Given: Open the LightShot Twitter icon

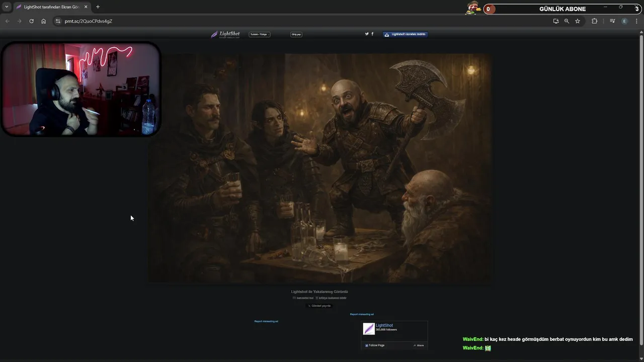Looking at the screenshot, I should point(367,34).
